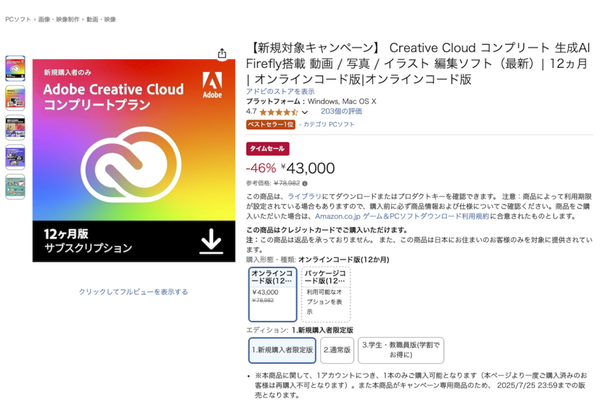The width and height of the screenshot is (600, 401).
Task: Click the ベストセラー1位 badge
Action: (271, 124)
